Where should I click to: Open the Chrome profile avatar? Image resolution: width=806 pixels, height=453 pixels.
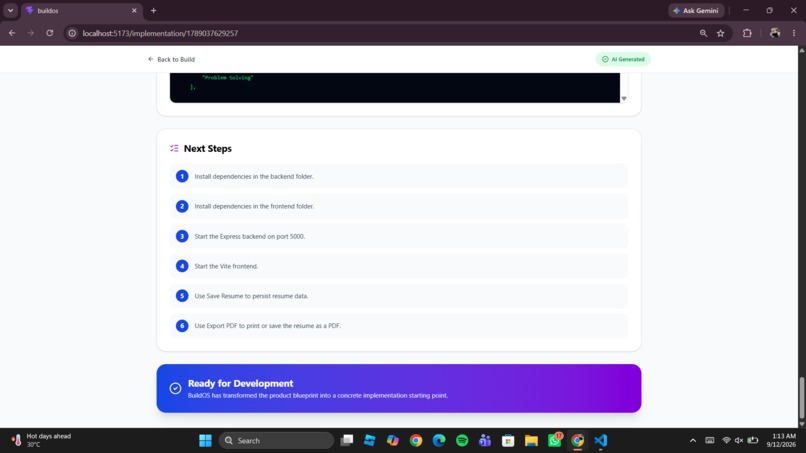[775, 33]
